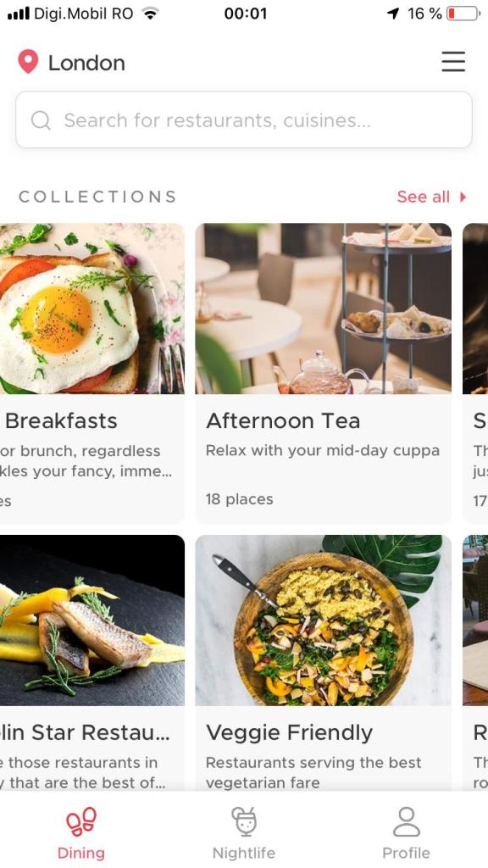Image resolution: width=488 pixels, height=868 pixels.
Task: Tap the red arrow beside See all
Action: pos(463,197)
